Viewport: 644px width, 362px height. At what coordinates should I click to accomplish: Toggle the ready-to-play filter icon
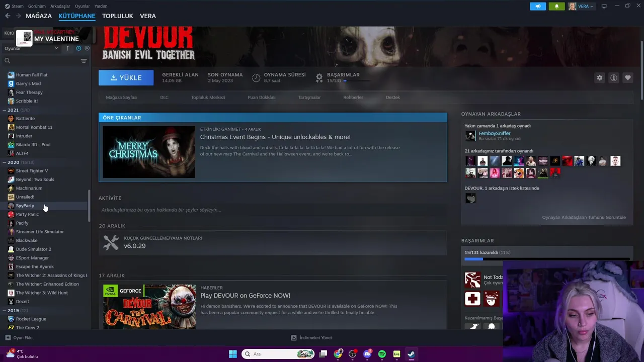tap(87, 48)
